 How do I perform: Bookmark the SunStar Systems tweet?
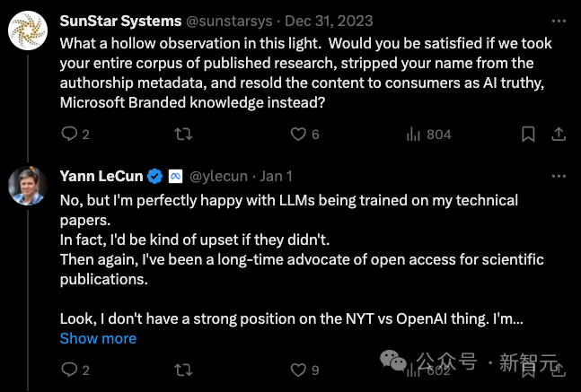pyautogui.click(x=529, y=135)
